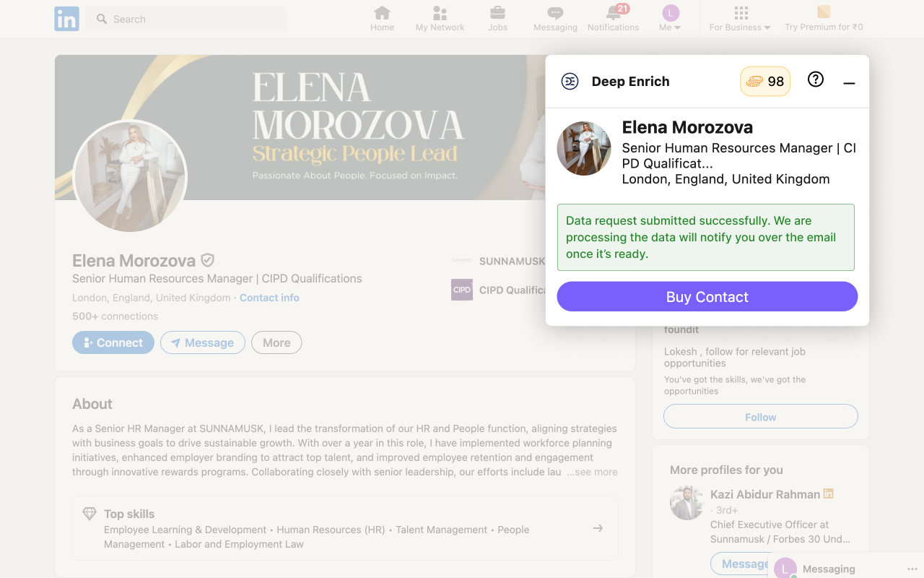924x578 pixels.
Task: Open the Jobs briefcase icon
Action: coord(497,13)
